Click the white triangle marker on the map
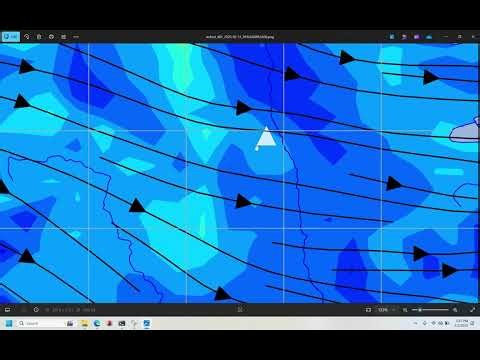 click(266, 137)
